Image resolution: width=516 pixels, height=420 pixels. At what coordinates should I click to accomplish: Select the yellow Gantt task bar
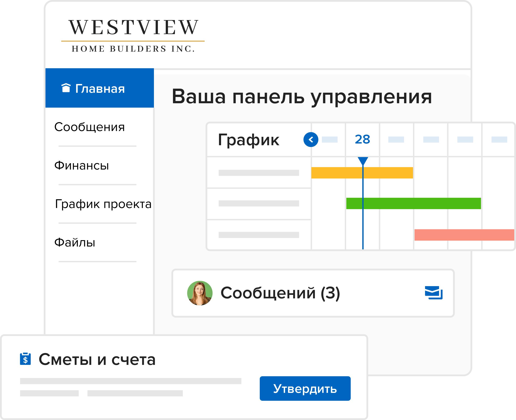click(362, 173)
